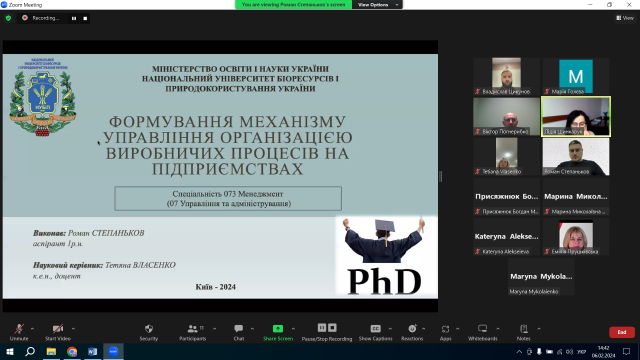Expand the arrow beside Participants
Screen dimensions: 640x360
tap(215, 329)
